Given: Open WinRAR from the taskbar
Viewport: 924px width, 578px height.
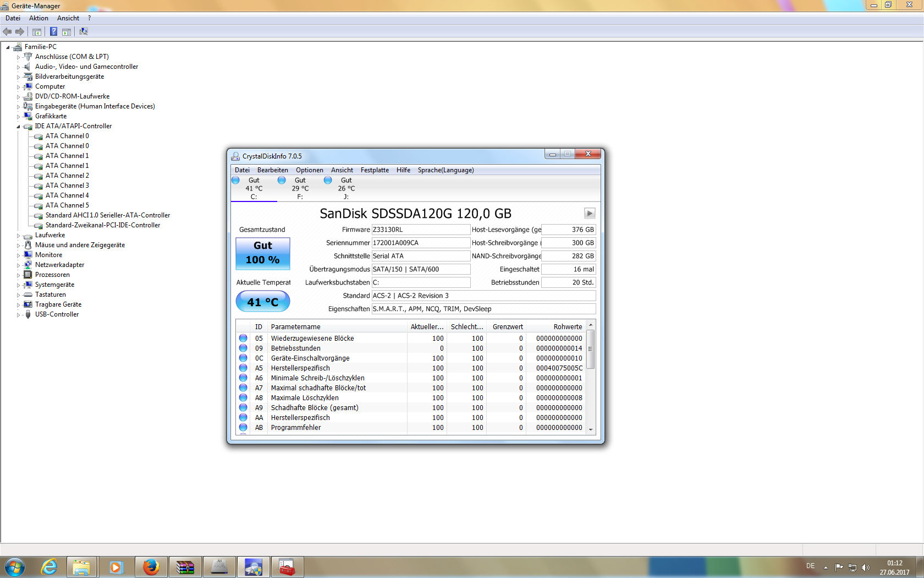Looking at the screenshot, I should (x=185, y=567).
